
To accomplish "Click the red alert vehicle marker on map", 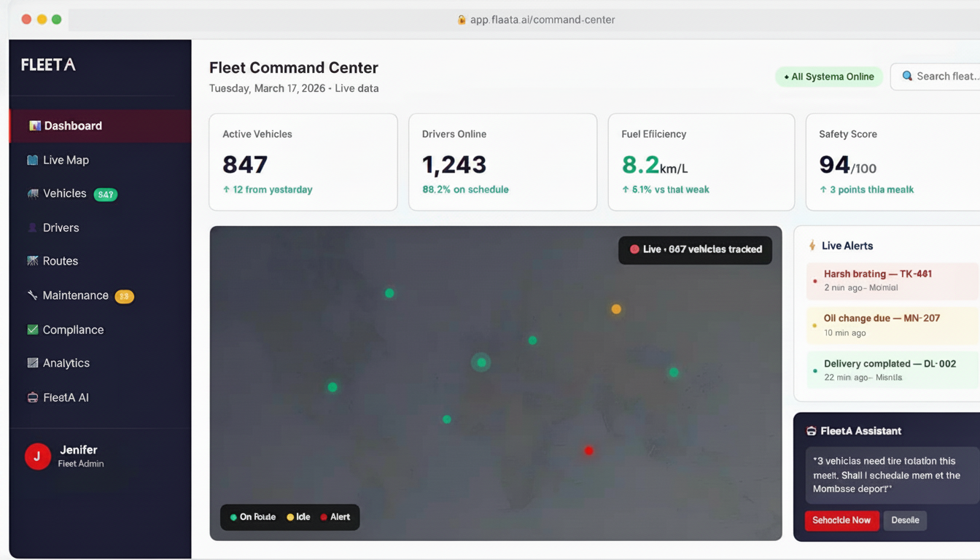I will point(589,451).
